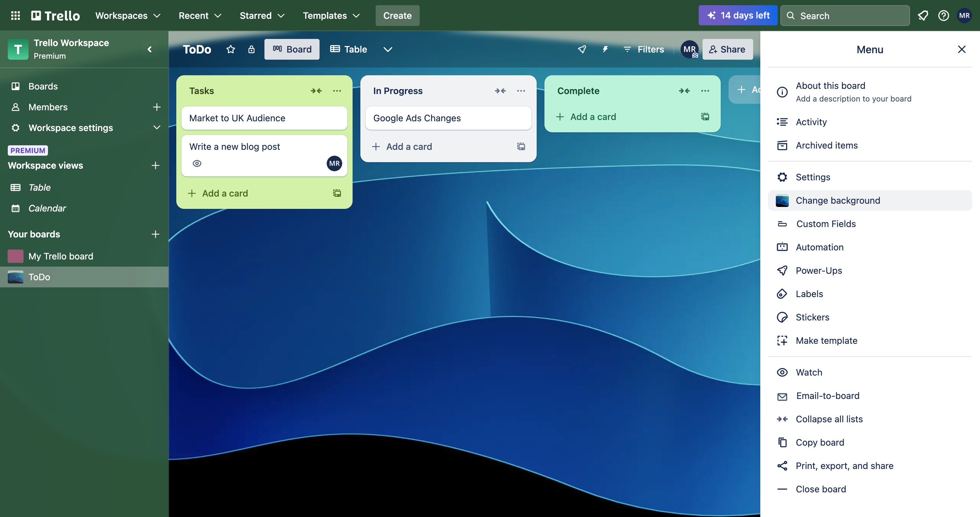The width and height of the screenshot is (980, 517).
Task: Switch to Board view
Action: [292, 49]
